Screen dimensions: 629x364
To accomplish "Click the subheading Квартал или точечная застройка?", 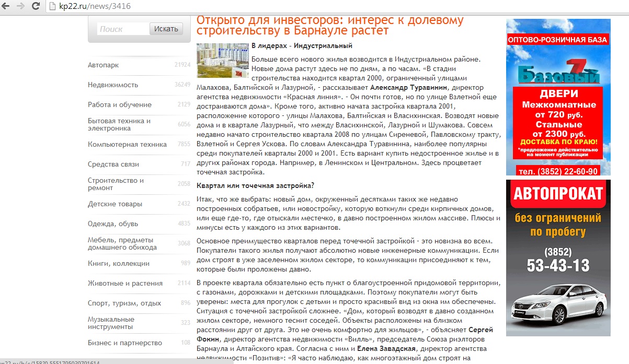I will pyautogui.click(x=255, y=185).
